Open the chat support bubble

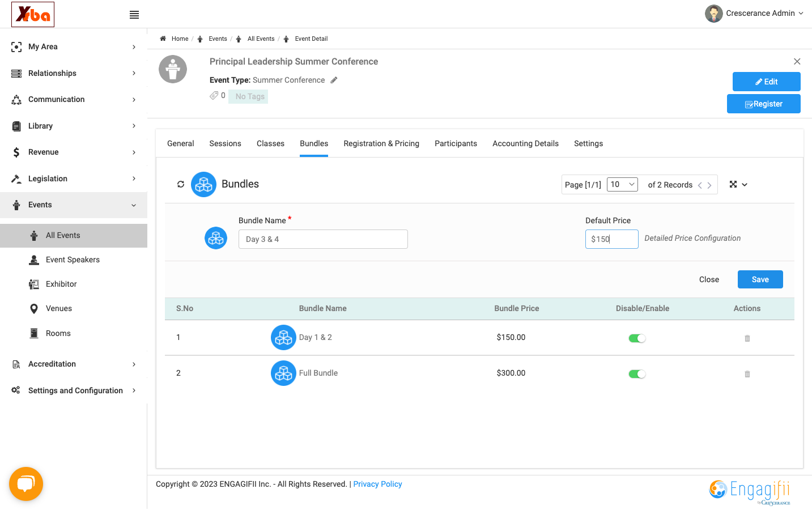click(26, 484)
